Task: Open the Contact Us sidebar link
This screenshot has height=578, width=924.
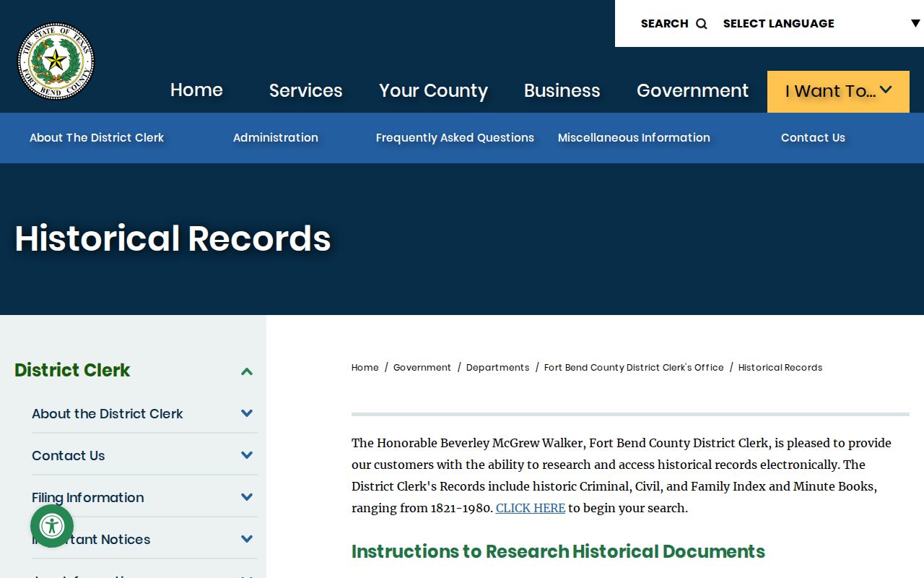Action: 69,456
